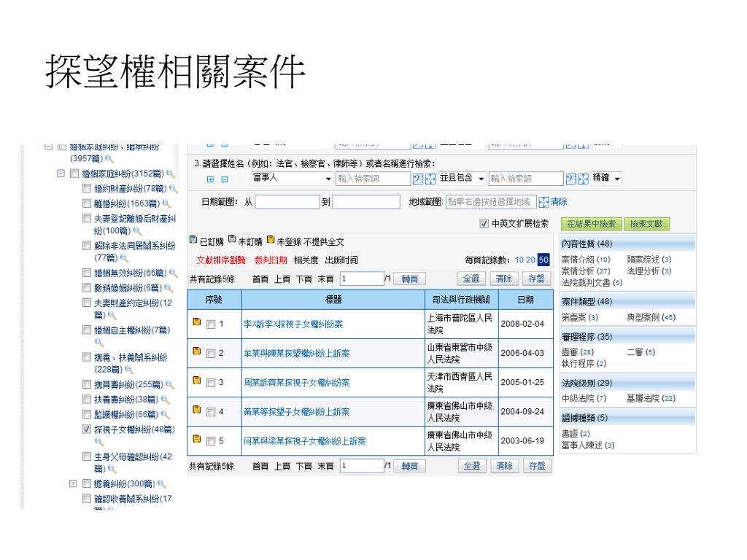The image size is (747, 560).
Task: Expand 贍養糾紛 tree node
Action: coord(73,484)
